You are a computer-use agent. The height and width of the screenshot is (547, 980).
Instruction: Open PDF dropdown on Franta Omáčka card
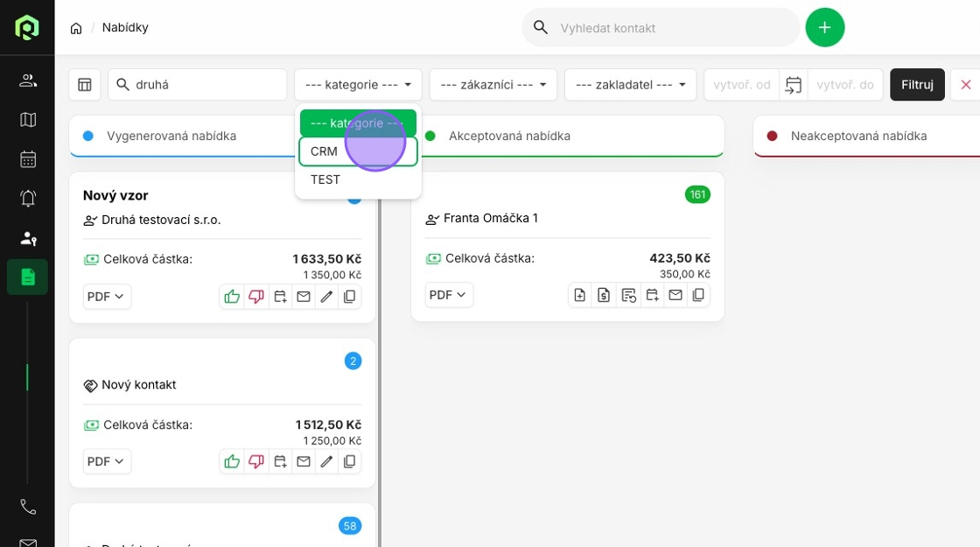449,295
